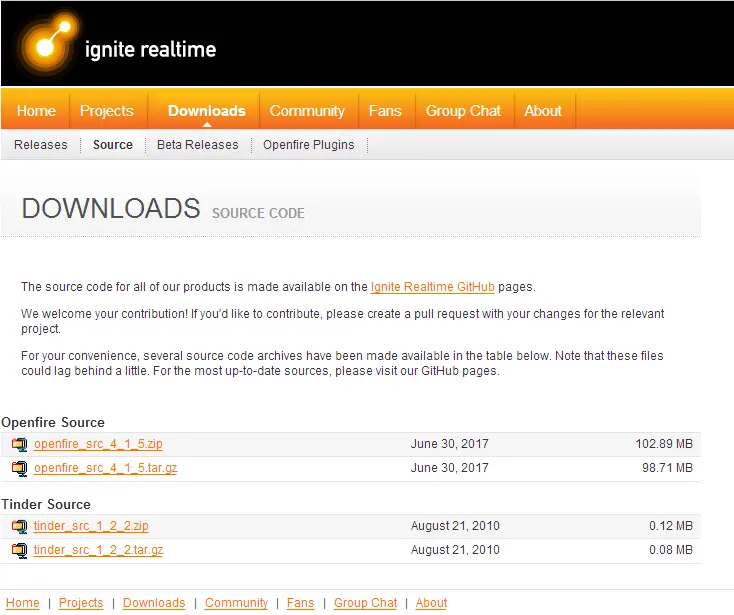The image size is (734, 615).
Task: Open the Openfire Plugins sub-tab
Action: coord(308,145)
